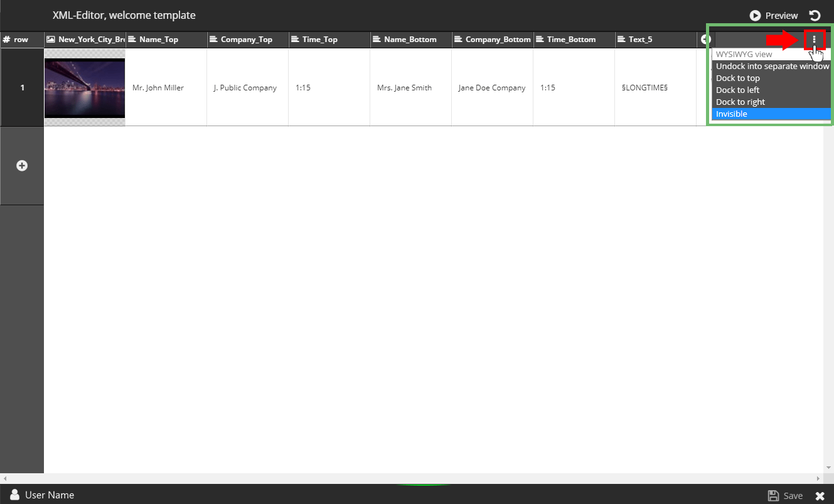Click the 'Jane Doe Company' cell
Viewport: 834px width, 504px height.
493,87
